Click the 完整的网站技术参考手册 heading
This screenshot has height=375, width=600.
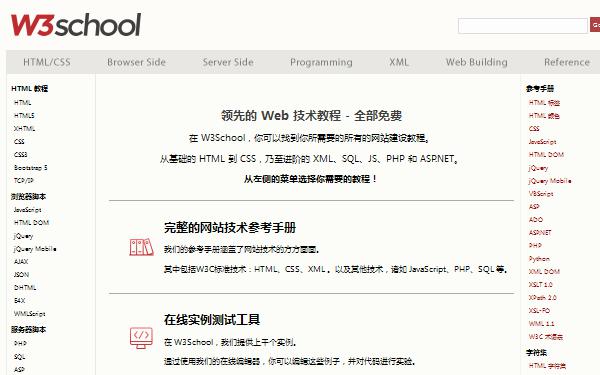[230, 228]
